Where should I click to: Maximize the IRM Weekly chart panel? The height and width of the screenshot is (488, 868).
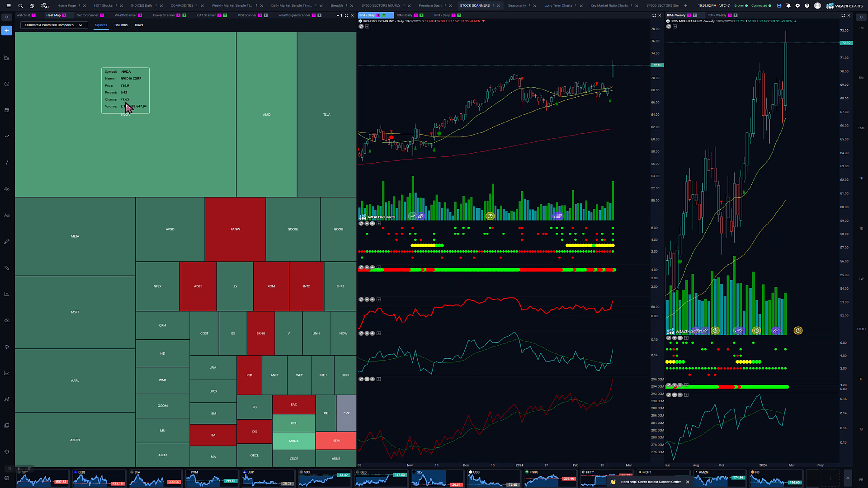point(843,15)
